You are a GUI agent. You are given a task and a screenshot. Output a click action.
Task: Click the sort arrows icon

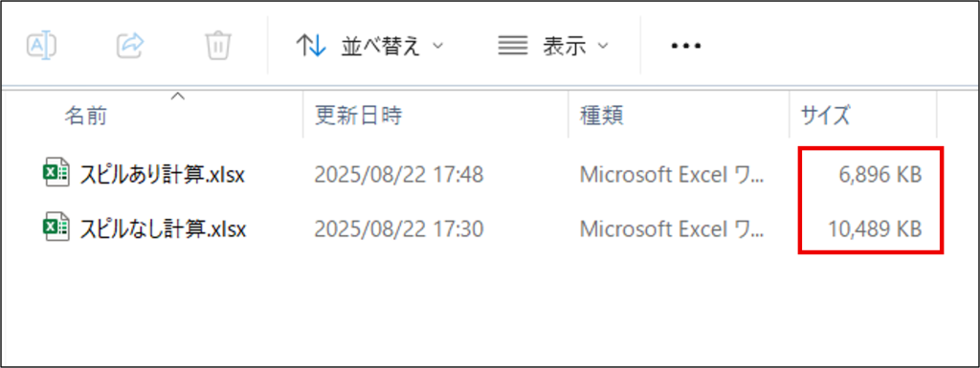point(311,46)
